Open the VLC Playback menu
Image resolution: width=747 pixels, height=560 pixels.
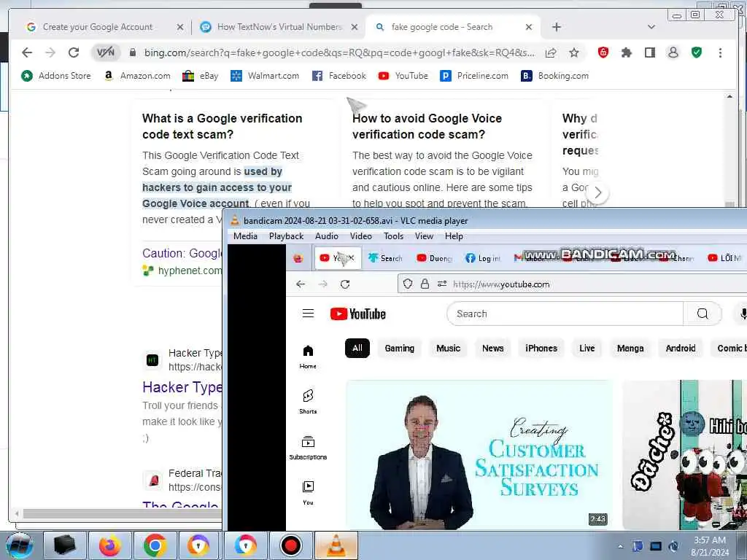286,236
